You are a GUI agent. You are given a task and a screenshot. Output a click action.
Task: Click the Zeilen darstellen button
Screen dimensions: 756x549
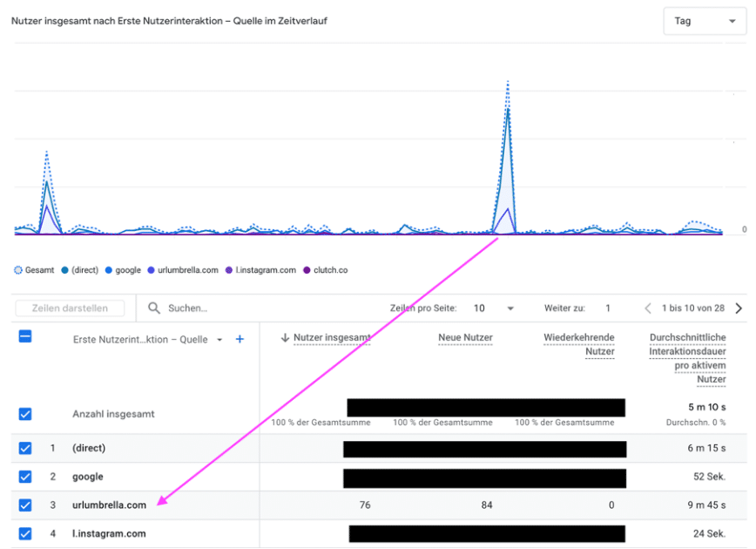(x=70, y=308)
